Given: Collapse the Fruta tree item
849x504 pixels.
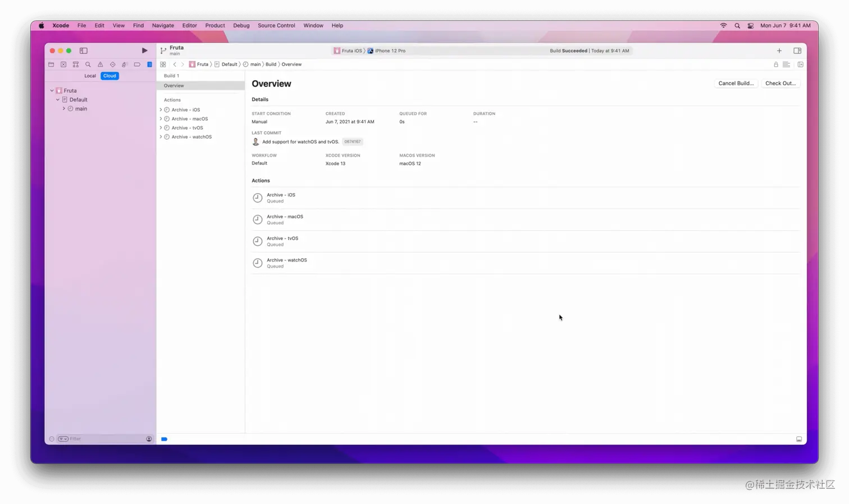Looking at the screenshot, I should click(52, 90).
